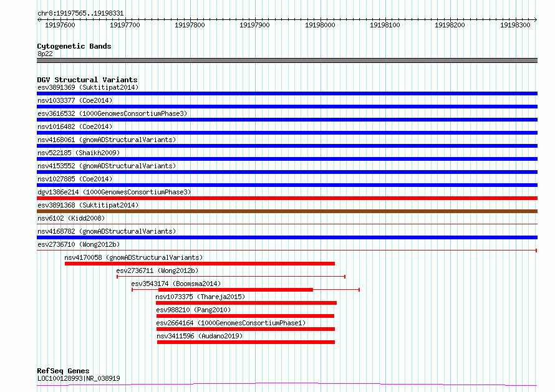Click ruler position label 19198000
Viewport: 555px width, 392px height.
[320, 25]
